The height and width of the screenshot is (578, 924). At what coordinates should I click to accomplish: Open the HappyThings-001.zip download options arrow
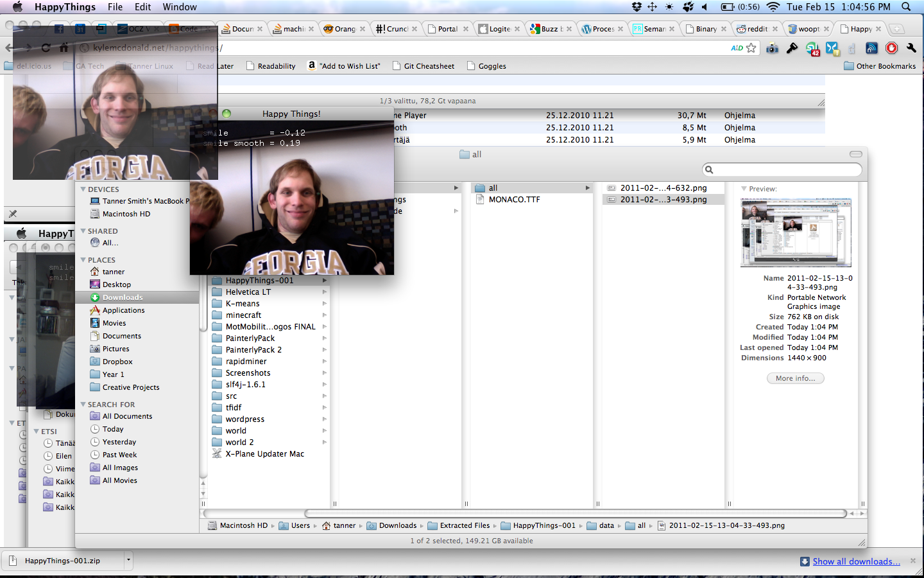[128, 560]
